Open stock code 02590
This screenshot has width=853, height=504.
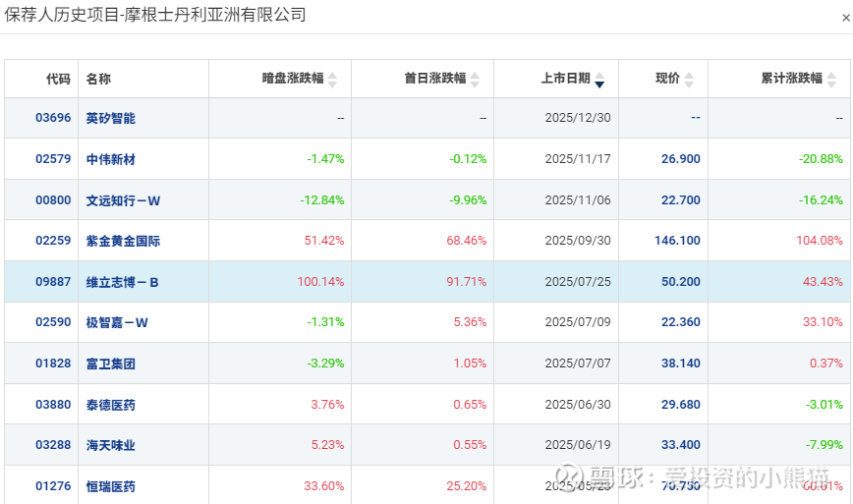pos(53,322)
